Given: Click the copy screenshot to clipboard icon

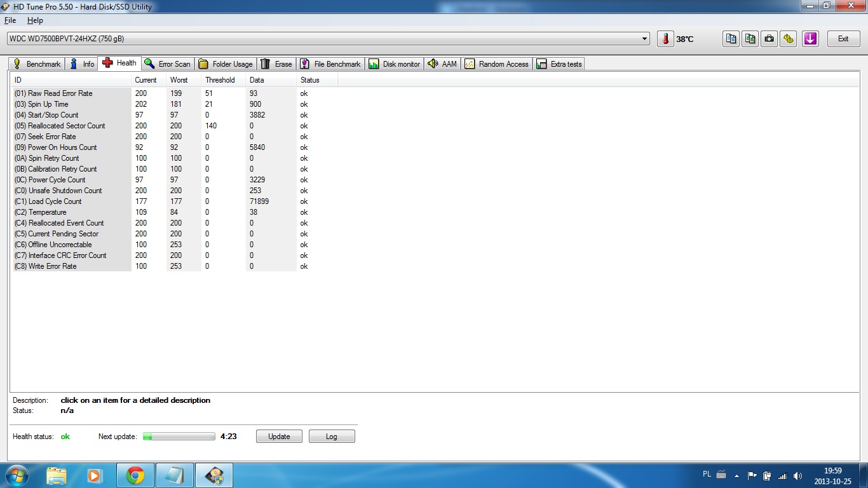Looking at the screenshot, I should 750,39.
